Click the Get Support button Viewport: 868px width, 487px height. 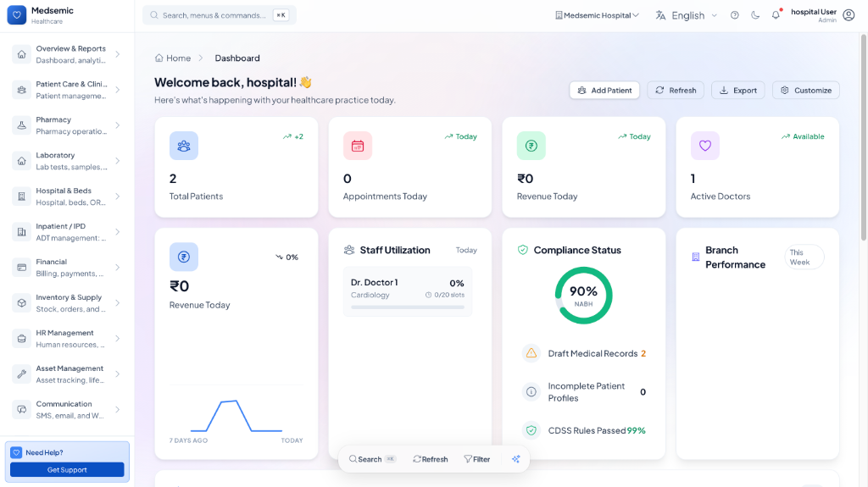(x=67, y=469)
